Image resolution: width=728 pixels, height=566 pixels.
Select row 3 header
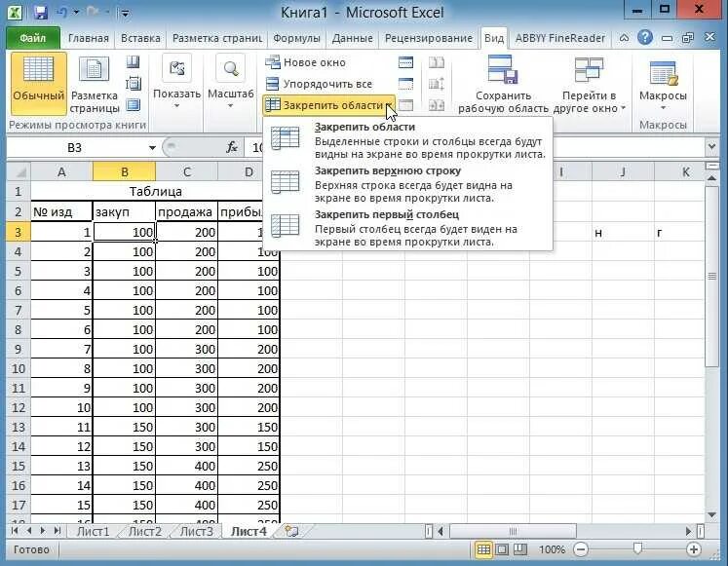click(x=19, y=232)
